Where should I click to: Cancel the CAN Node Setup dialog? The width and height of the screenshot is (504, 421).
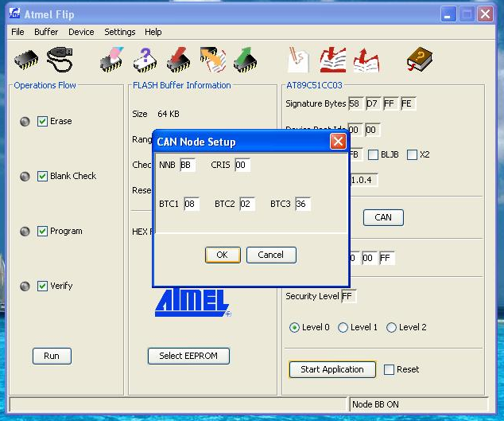pos(270,255)
